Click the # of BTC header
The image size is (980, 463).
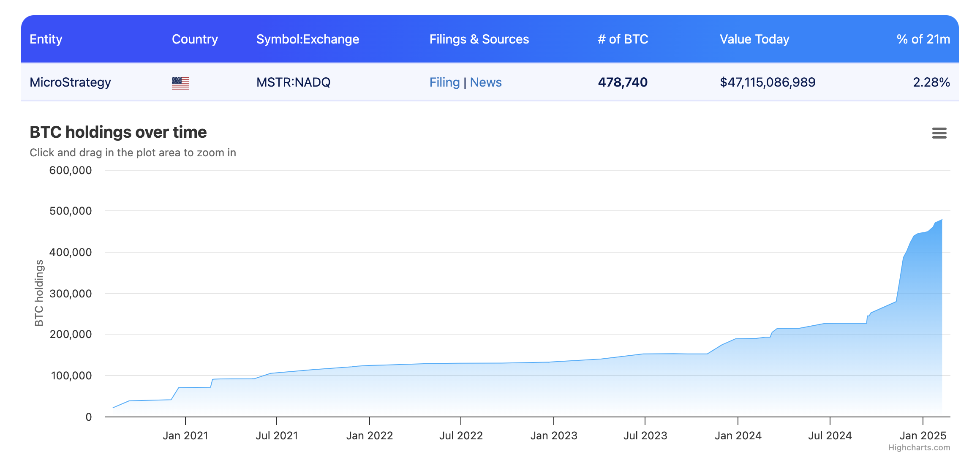click(623, 39)
